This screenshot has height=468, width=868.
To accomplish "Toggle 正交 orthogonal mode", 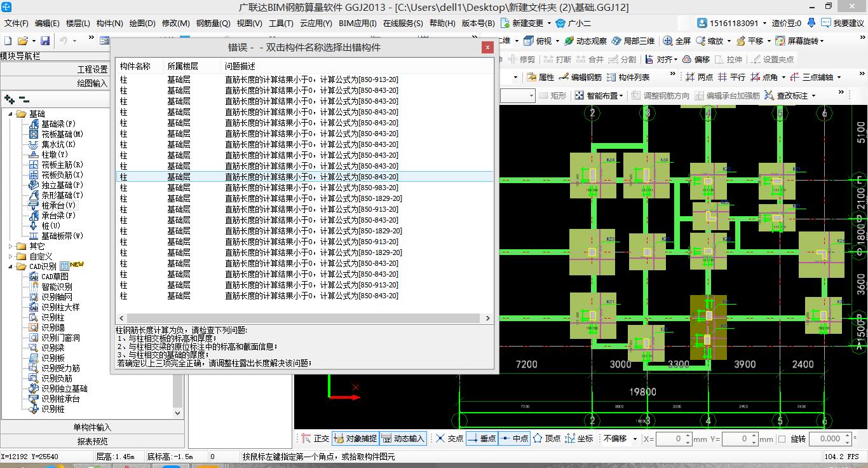I will 315,438.
